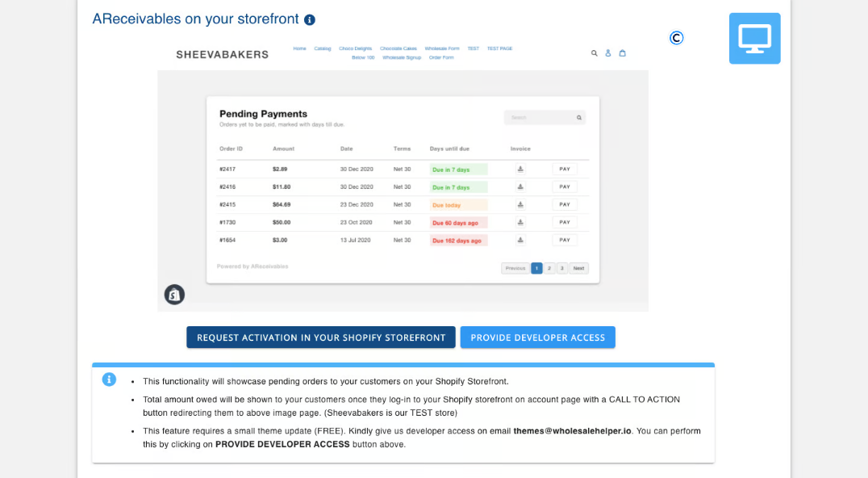
Task: Open the storefront shopping cart icon
Action: (622, 53)
